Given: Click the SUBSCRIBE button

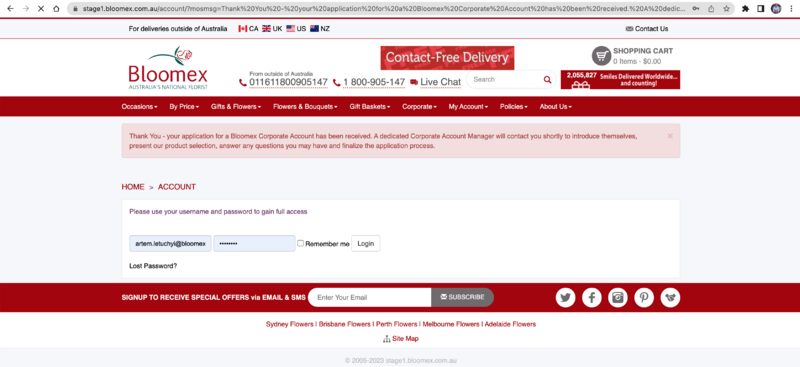Looking at the screenshot, I should (462, 298).
